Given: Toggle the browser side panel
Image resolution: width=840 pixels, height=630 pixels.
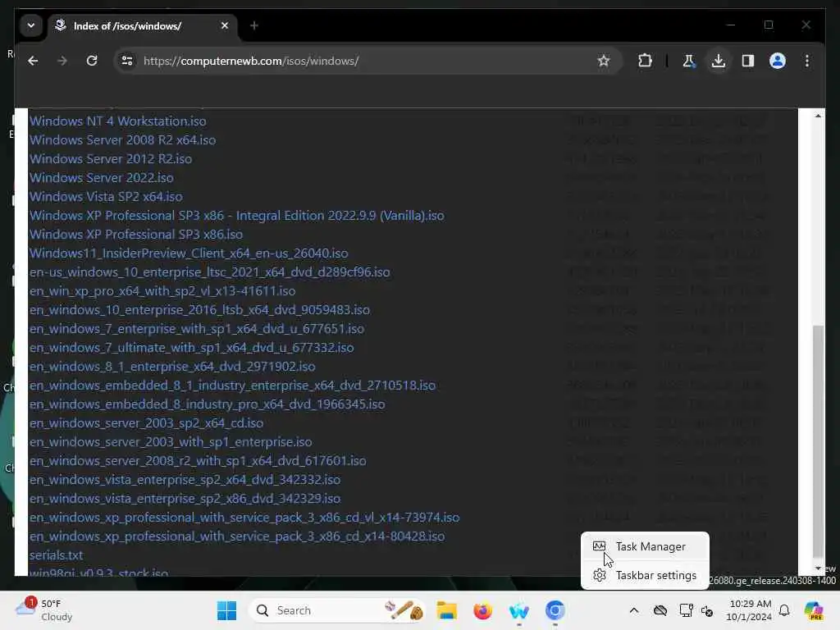Looking at the screenshot, I should click(x=748, y=61).
